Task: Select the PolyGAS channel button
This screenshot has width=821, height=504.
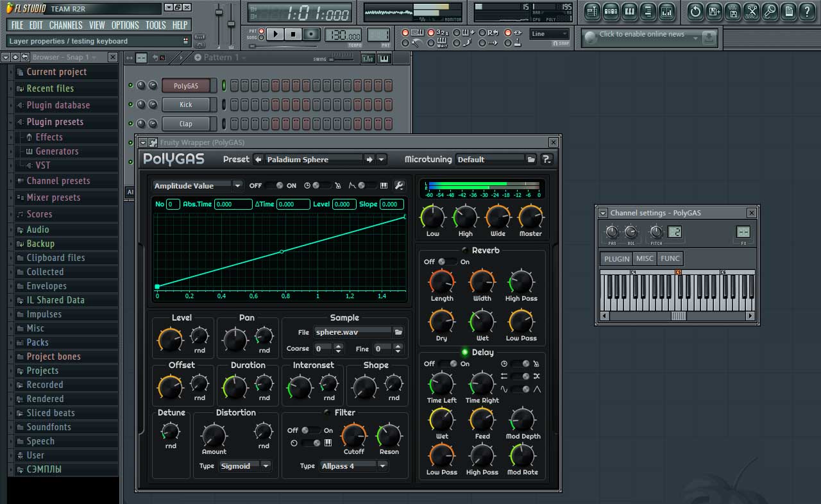Action: pyautogui.click(x=186, y=85)
